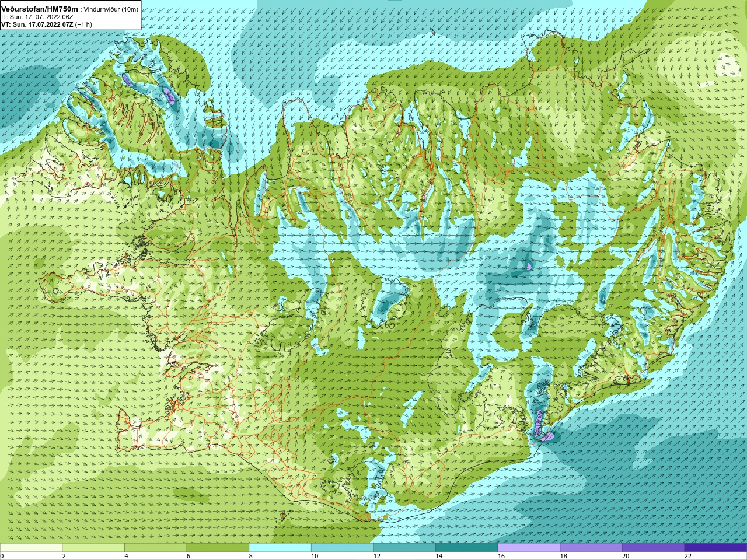Select the Vindurhviður (10m) label
747x560 pixels.
[x=111, y=9]
